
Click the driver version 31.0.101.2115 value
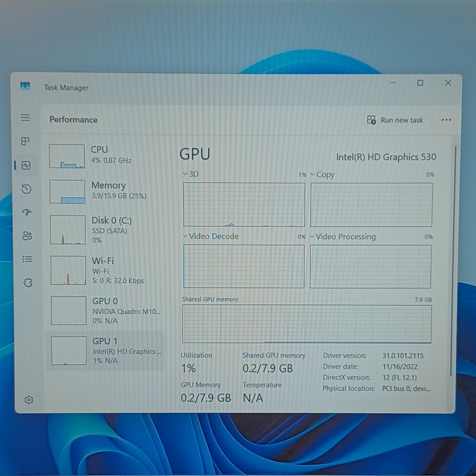pyautogui.click(x=403, y=356)
